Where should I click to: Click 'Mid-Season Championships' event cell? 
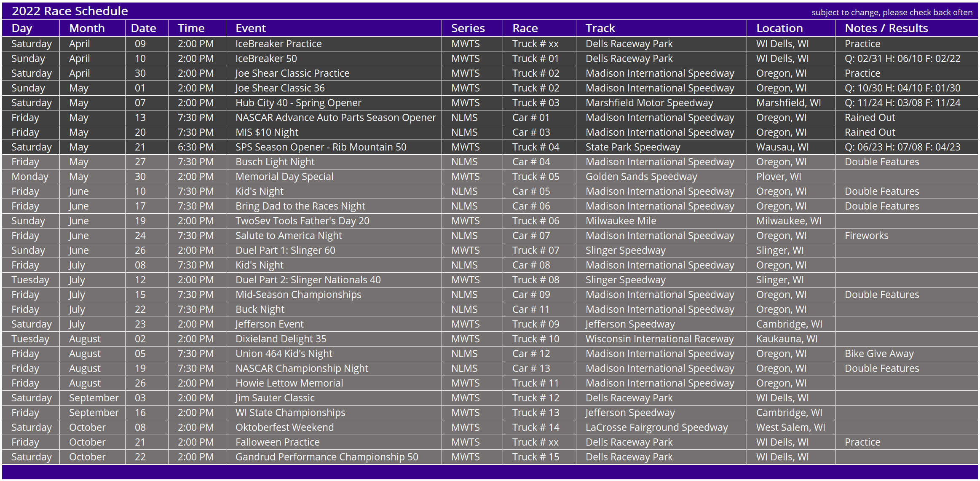click(298, 295)
